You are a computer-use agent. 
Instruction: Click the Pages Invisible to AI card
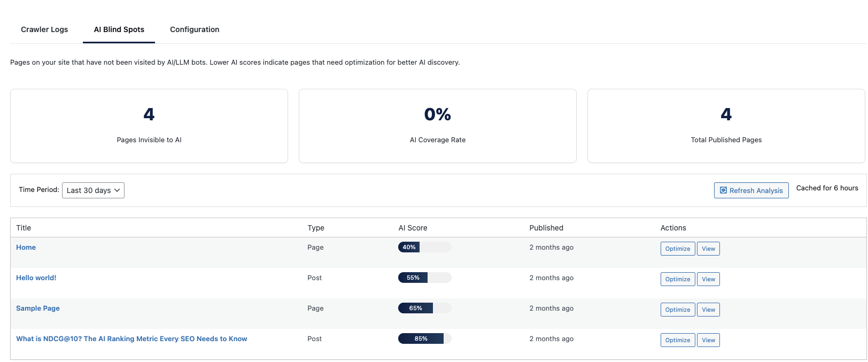[x=149, y=126]
